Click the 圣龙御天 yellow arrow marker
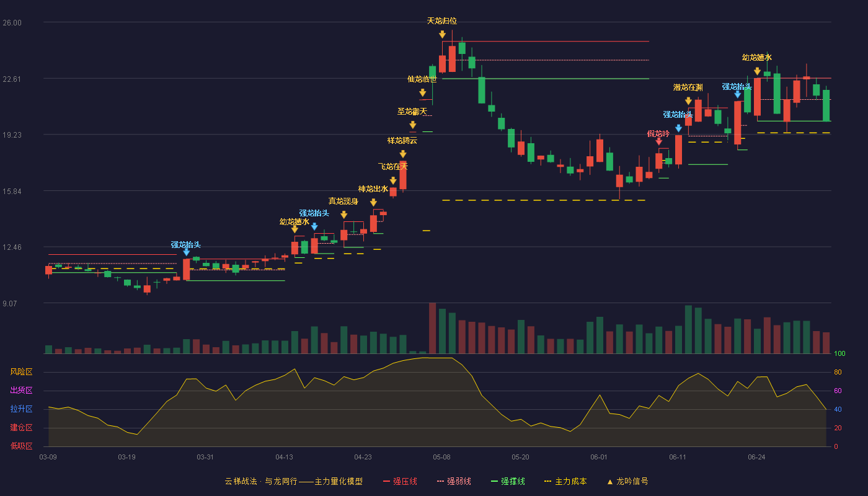Image resolution: width=868 pixels, height=496 pixels. click(412, 125)
